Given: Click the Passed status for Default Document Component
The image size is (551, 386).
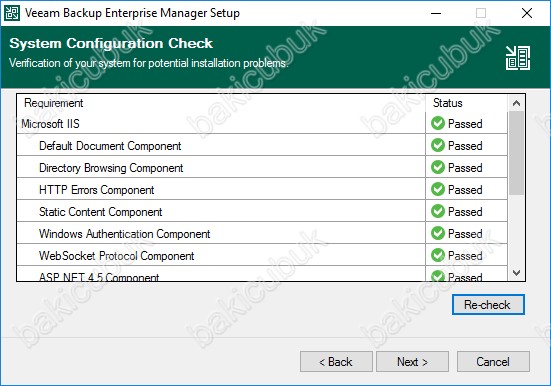Looking at the screenshot, I should (465, 146).
